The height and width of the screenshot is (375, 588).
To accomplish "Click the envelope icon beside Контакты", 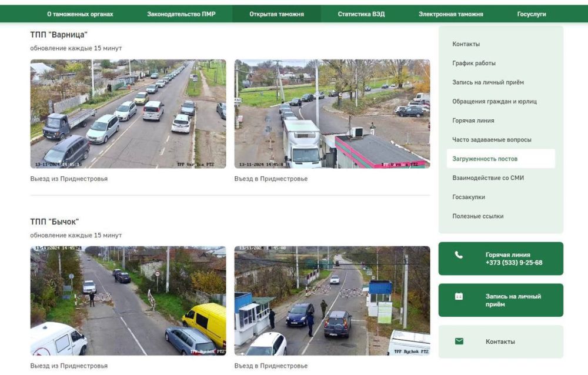I will 459,341.
